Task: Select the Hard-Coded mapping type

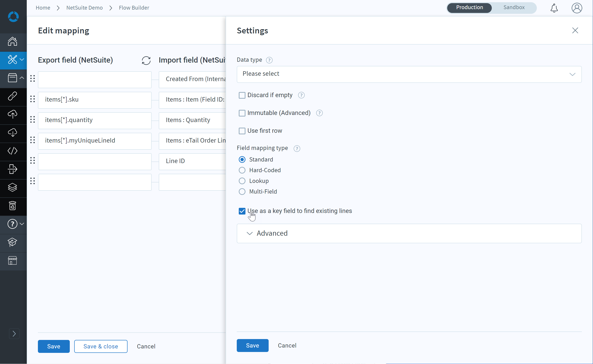Action: click(x=242, y=170)
